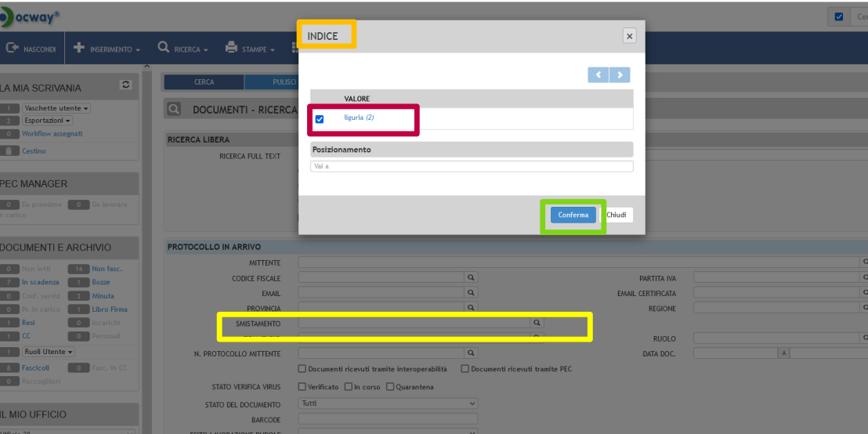Click the refresh icon in La Mia Scrivania

point(125,85)
